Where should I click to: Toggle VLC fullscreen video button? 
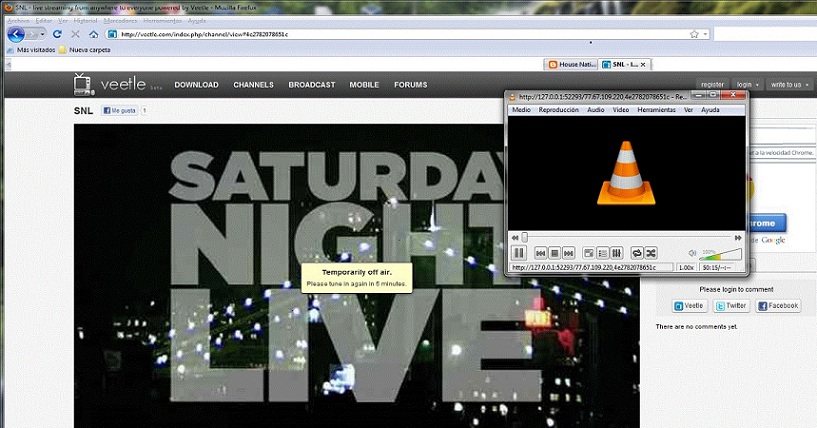pos(589,253)
